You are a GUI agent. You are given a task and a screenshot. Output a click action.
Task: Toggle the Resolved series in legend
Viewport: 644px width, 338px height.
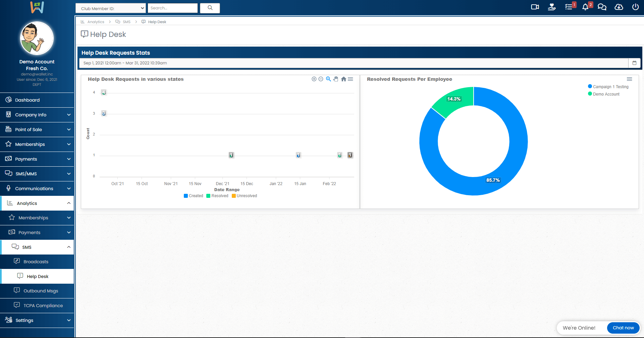217,196
